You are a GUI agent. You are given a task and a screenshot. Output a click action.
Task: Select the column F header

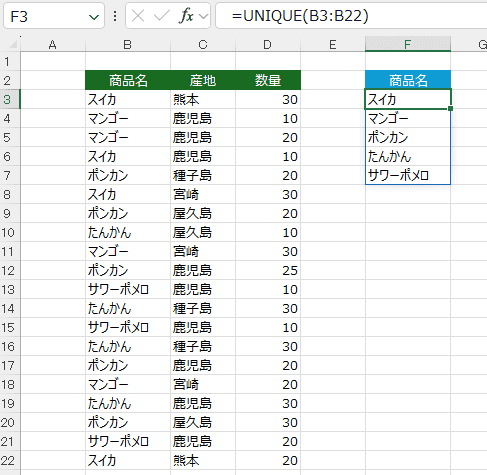408,44
